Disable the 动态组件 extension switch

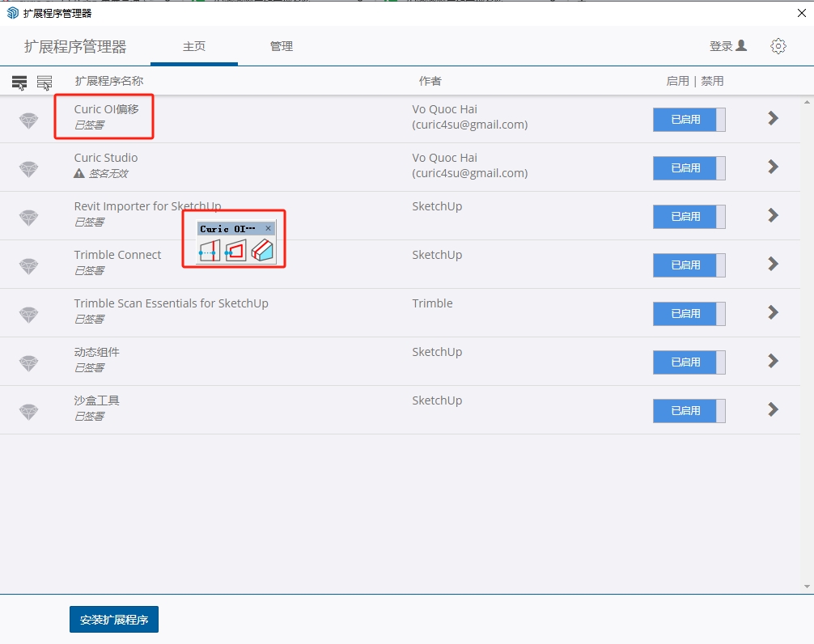pos(689,362)
